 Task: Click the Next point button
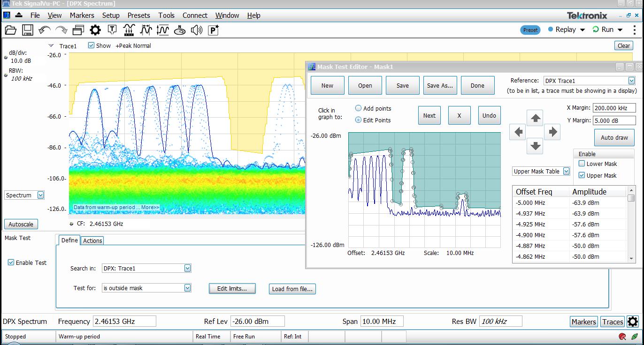coord(429,115)
